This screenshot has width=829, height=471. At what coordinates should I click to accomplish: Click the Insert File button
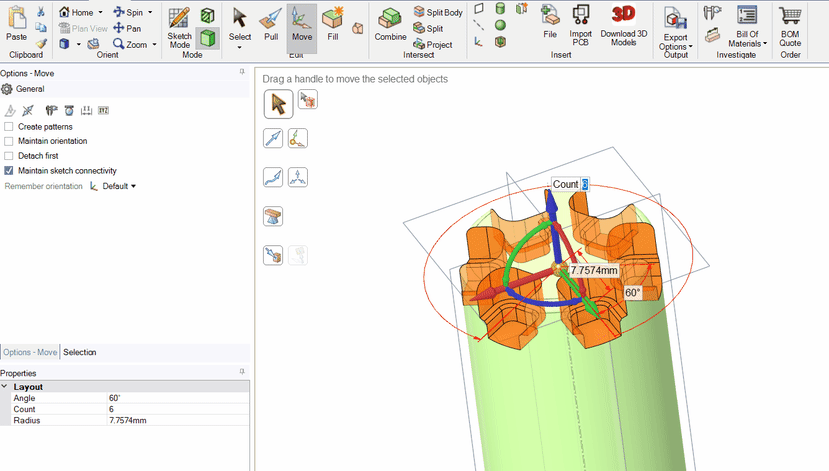click(x=550, y=22)
